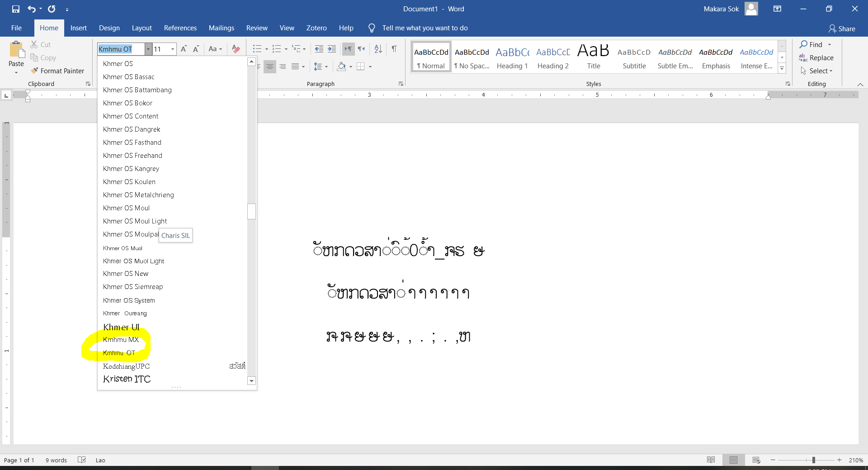Open the Mailings ribbon tab

point(221,28)
